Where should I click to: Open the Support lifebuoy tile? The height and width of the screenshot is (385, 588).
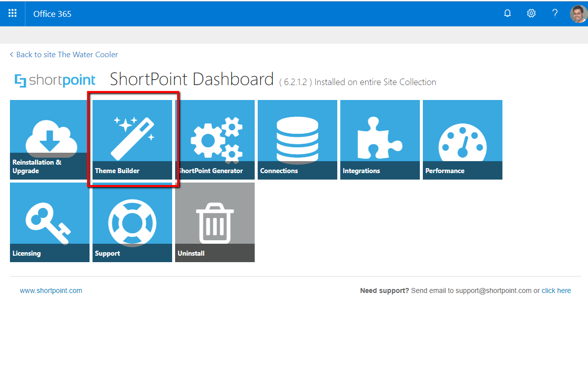pos(132,222)
